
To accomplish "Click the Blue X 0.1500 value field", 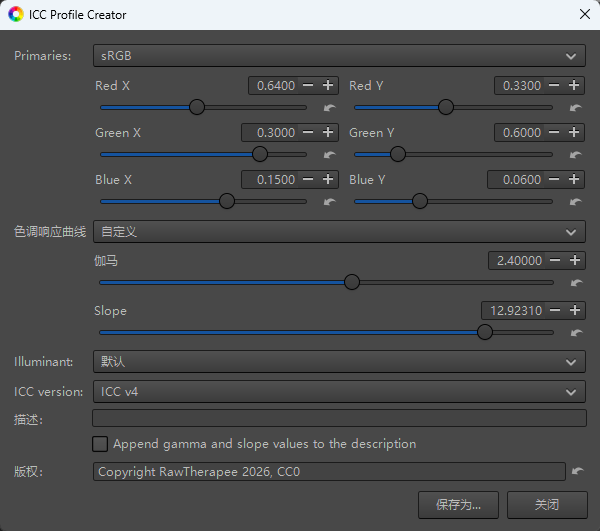I will 271,179.
